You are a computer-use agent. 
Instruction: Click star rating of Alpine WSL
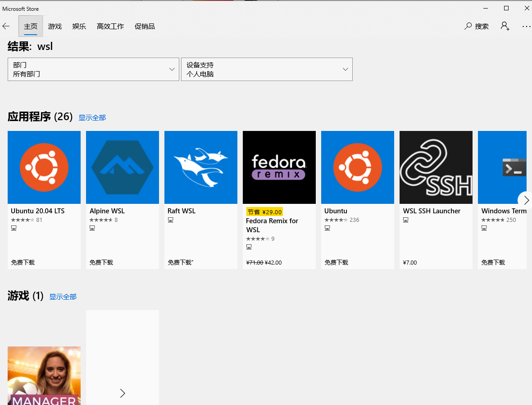coord(101,220)
